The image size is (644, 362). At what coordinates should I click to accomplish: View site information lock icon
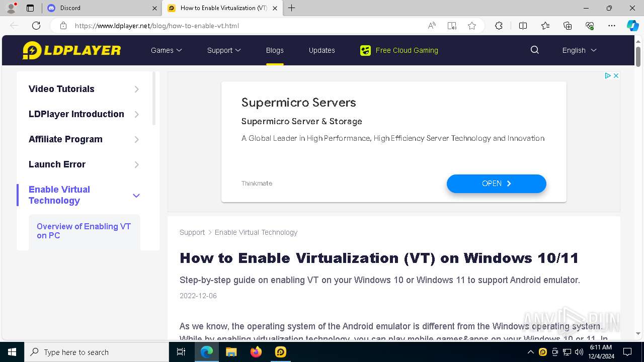[x=63, y=26]
